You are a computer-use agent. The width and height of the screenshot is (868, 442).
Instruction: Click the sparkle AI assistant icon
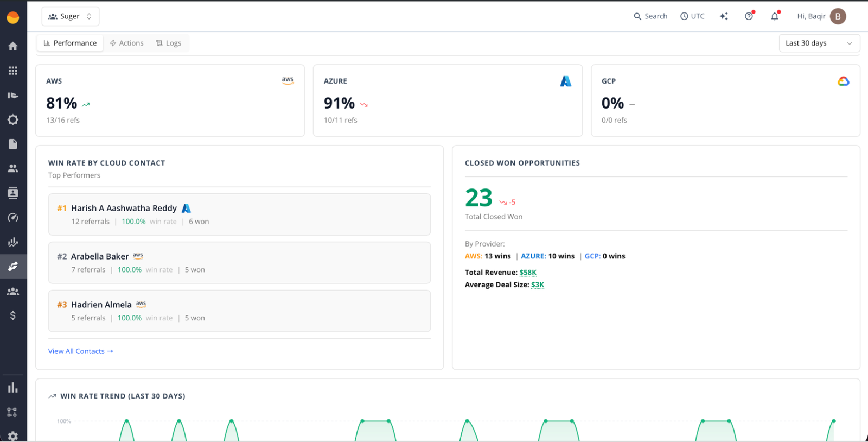pos(724,16)
